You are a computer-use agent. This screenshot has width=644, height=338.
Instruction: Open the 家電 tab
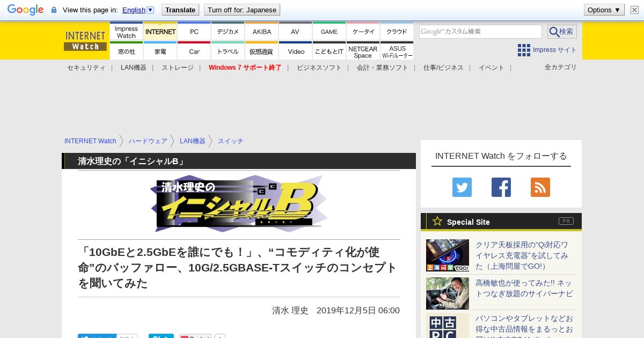click(x=160, y=51)
